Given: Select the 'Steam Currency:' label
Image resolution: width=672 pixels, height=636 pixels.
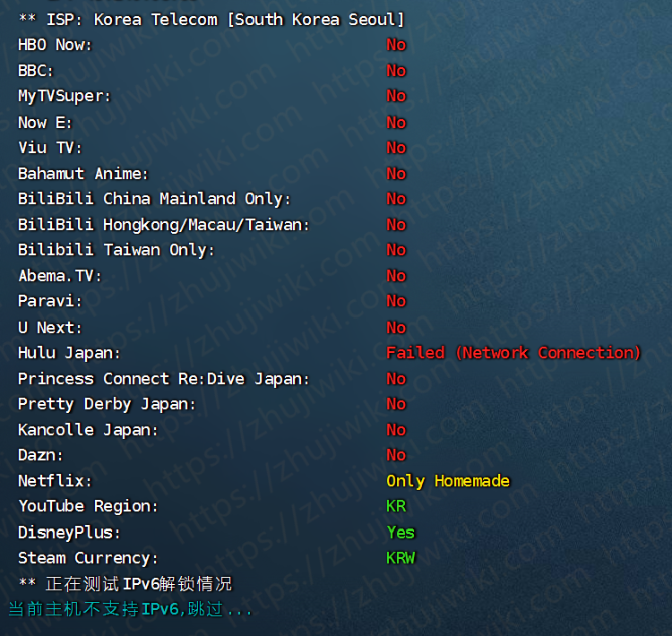Looking at the screenshot, I should [x=88, y=558].
